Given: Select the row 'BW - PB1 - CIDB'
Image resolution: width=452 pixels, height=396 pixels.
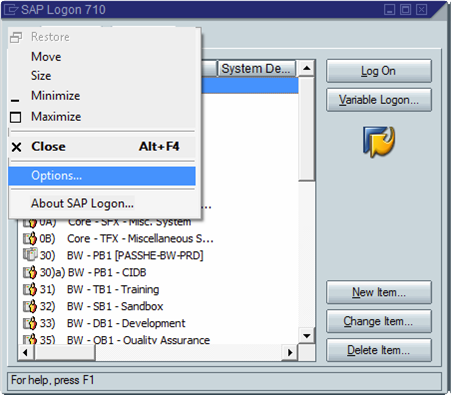Looking at the screenshot, I should (158, 272).
